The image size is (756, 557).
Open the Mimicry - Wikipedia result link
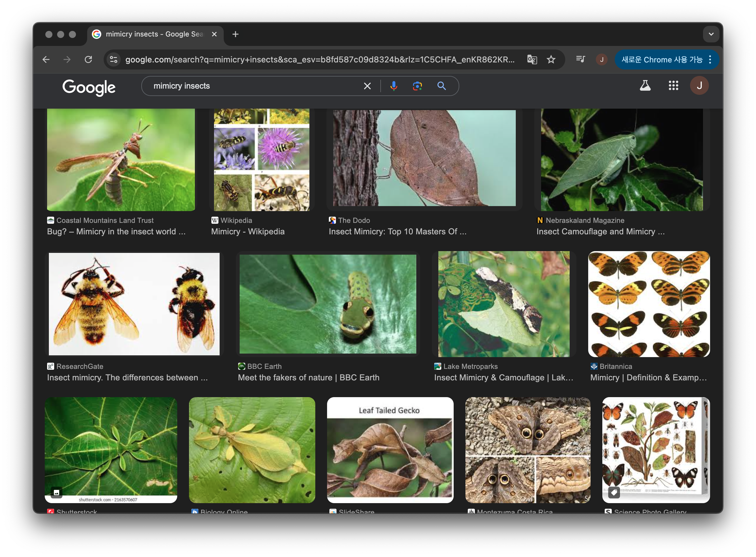(248, 232)
